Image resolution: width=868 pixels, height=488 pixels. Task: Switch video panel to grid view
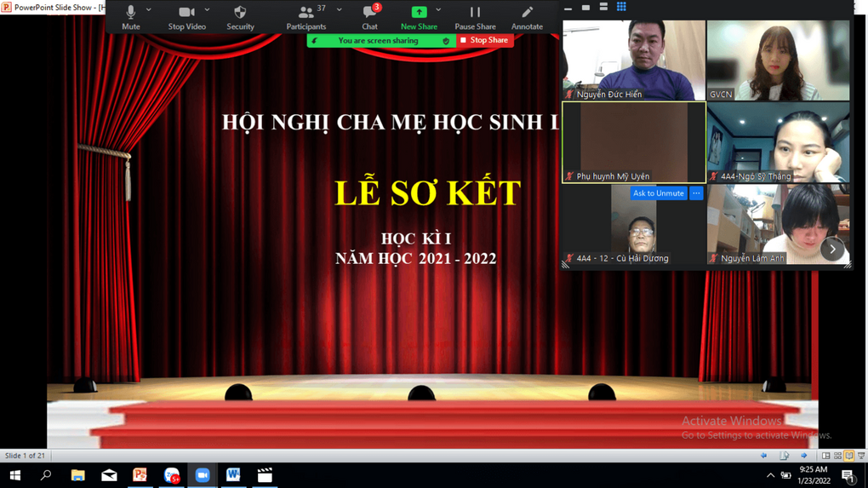click(621, 7)
